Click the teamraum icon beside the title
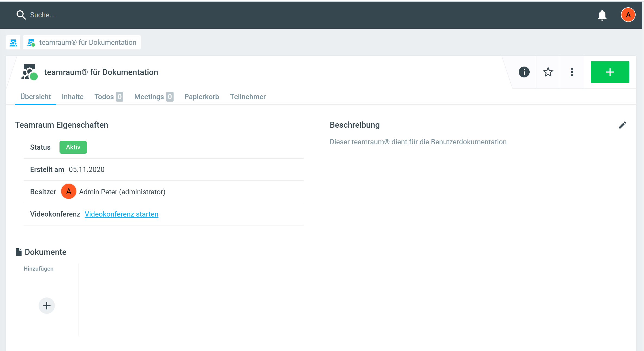Screen dimensions: 644x351 coord(29,72)
